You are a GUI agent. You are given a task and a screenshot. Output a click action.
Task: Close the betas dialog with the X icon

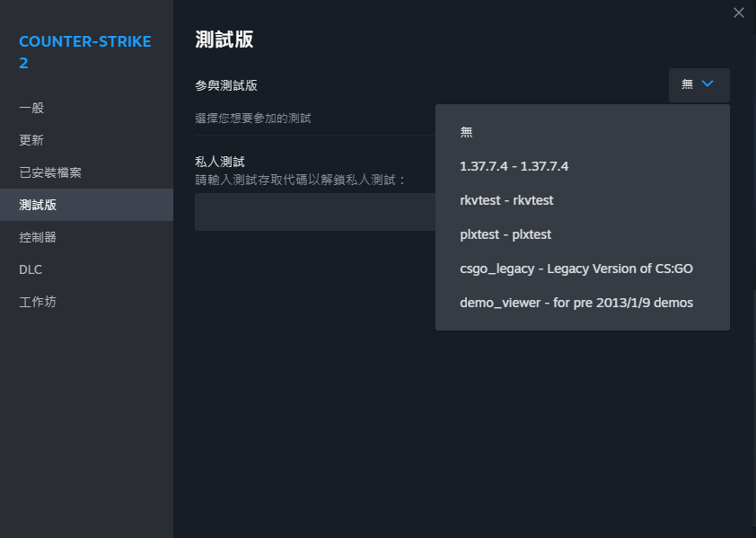[x=738, y=13]
